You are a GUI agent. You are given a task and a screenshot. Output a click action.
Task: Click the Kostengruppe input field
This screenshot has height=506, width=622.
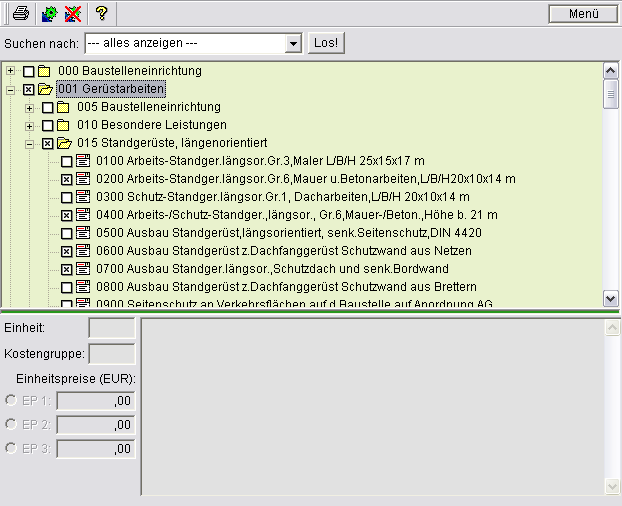112,354
